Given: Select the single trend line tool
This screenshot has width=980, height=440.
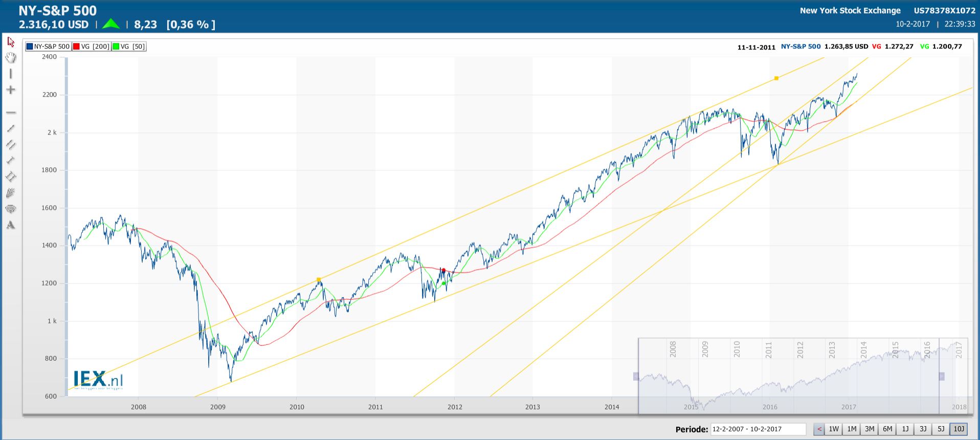Looking at the screenshot, I should point(11,128).
